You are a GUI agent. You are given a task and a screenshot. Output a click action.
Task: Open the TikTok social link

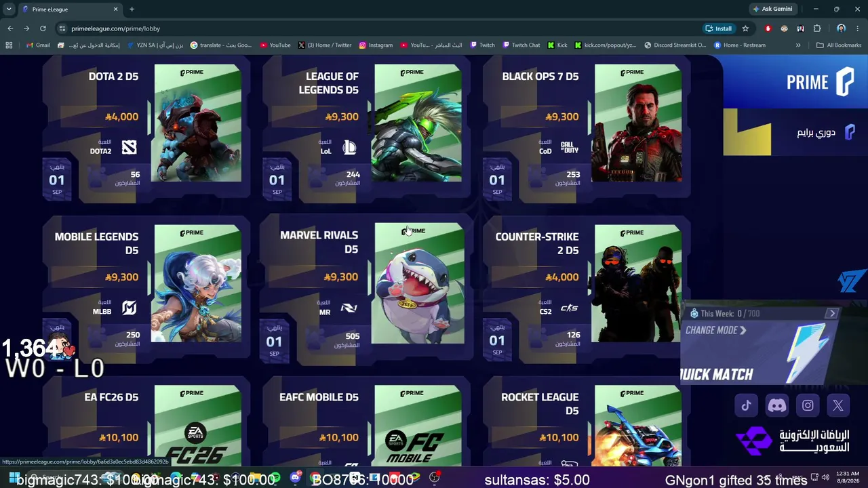[x=747, y=405]
